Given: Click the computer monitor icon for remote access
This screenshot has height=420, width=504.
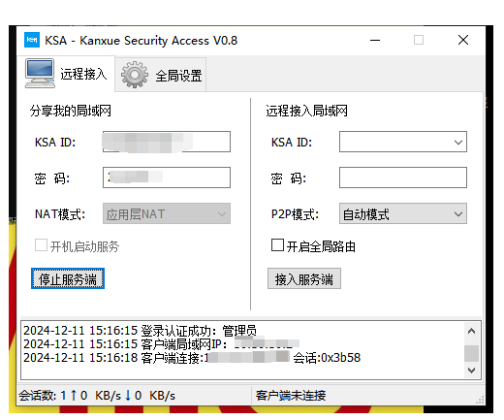Looking at the screenshot, I should pyautogui.click(x=40, y=74).
